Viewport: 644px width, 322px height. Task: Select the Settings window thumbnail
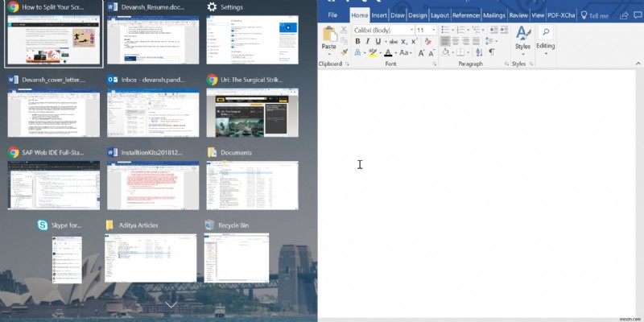[x=253, y=39]
